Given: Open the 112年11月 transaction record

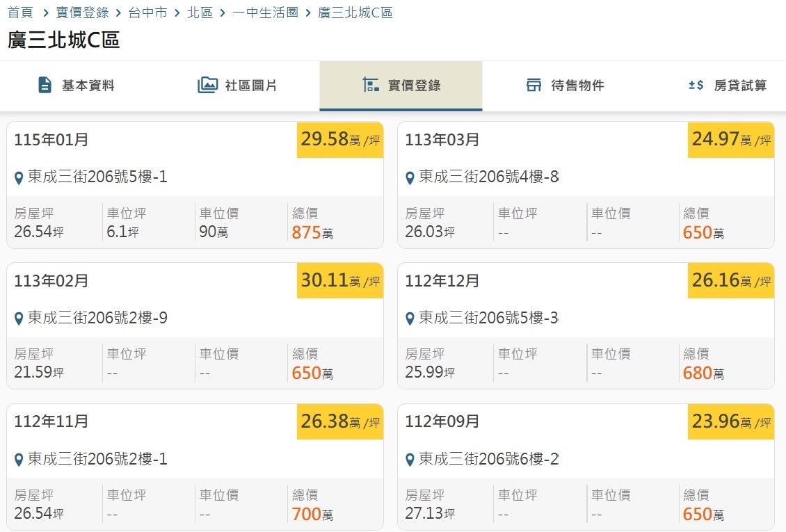Looking at the screenshot, I should (x=195, y=467).
